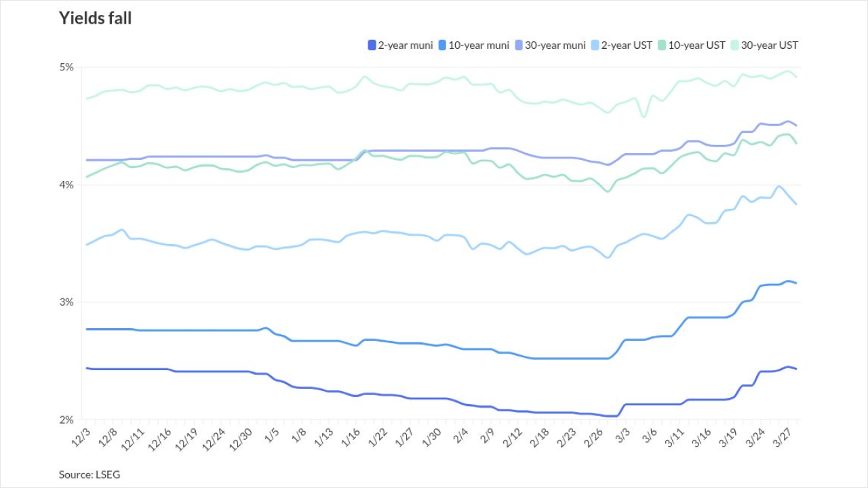Click the "Source: LSEG" attribution text
The height and width of the screenshot is (488, 868).
point(90,474)
